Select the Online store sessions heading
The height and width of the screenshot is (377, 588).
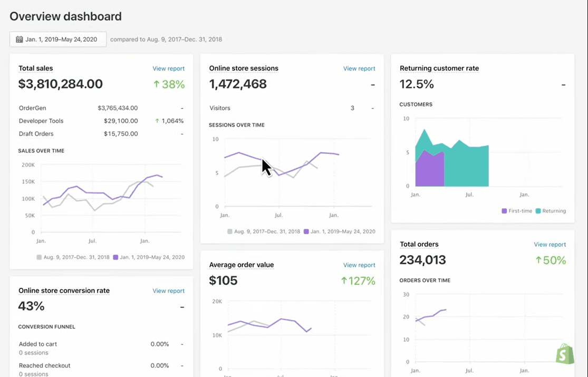tap(244, 69)
